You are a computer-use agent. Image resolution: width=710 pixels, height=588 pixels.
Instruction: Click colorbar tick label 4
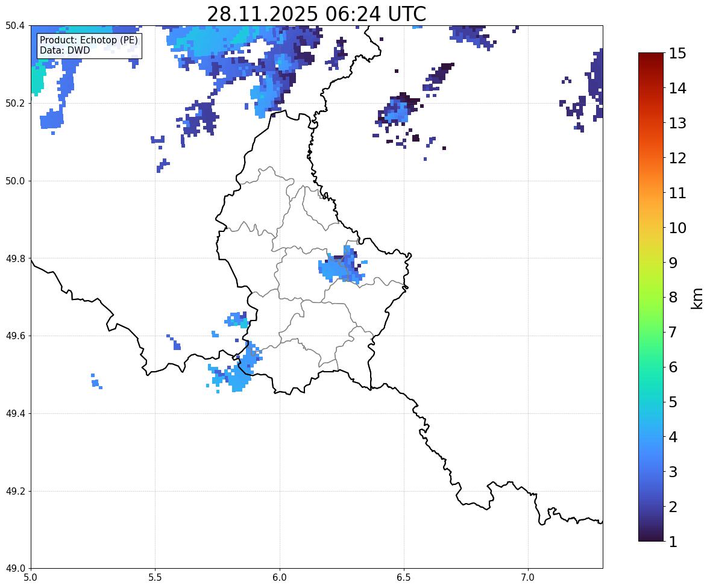tap(673, 437)
